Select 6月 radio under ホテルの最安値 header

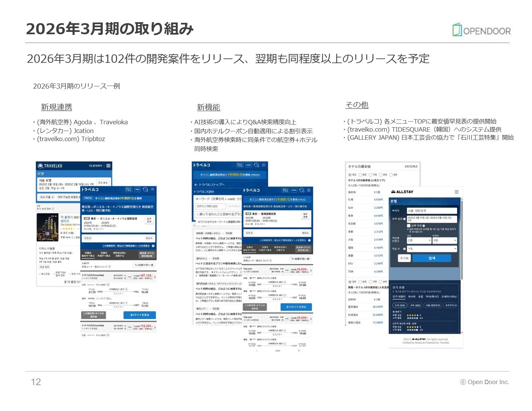tap(360, 175)
